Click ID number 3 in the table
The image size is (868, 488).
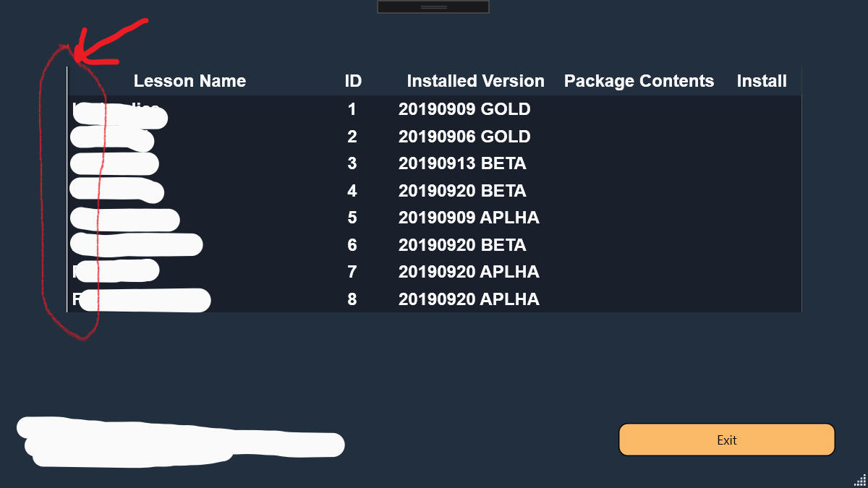[352, 163]
